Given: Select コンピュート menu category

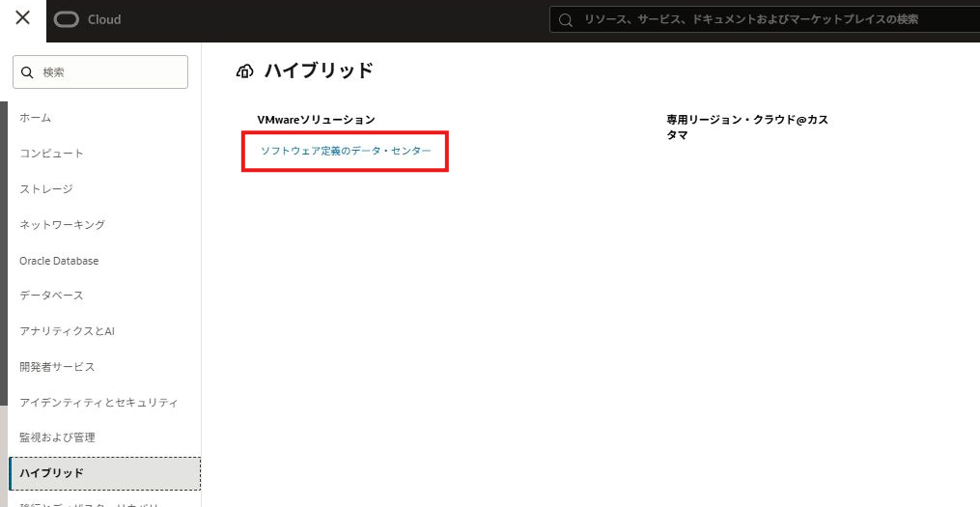Looking at the screenshot, I should (x=51, y=154).
